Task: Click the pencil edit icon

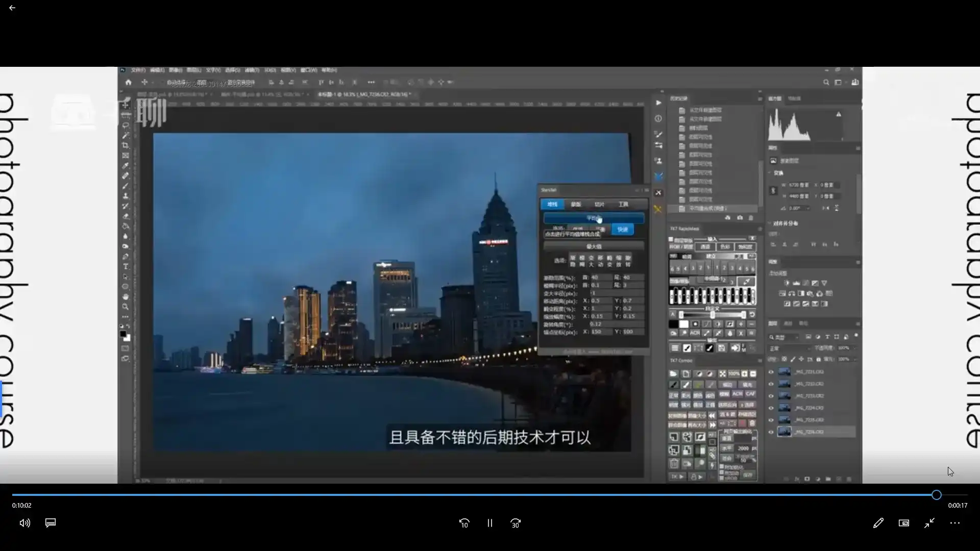Action: coord(878,523)
